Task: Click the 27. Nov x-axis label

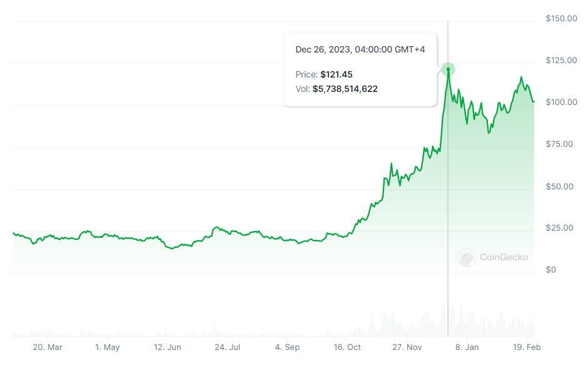Action: pos(407,347)
